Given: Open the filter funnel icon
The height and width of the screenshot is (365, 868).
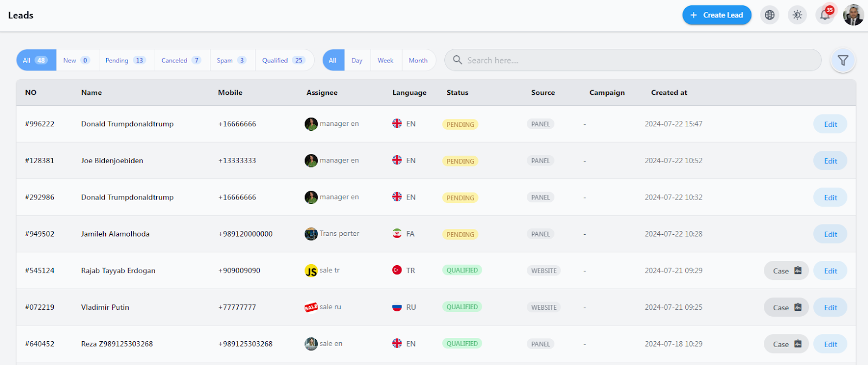Looking at the screenshot, I should (x=843, y=60).
